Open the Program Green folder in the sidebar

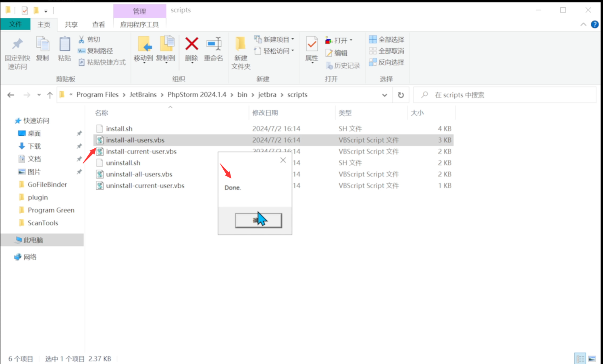pyautogui.click(x=51, y=210)
